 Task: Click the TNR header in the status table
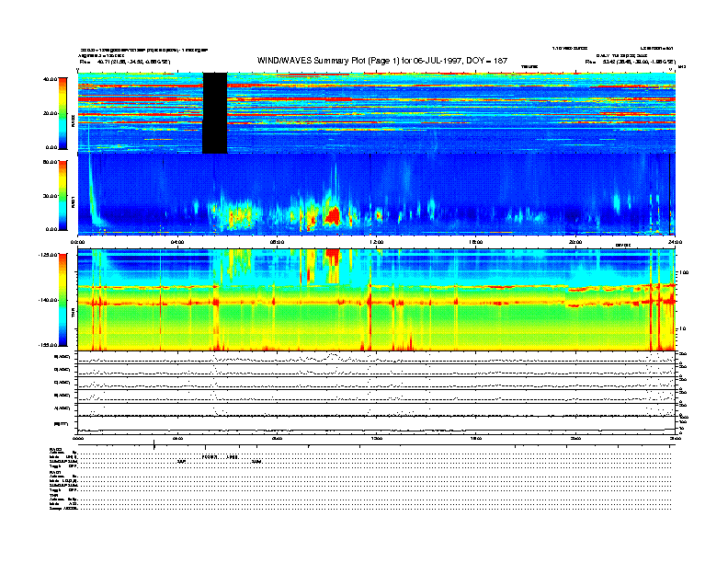click(x=53, y=495)
